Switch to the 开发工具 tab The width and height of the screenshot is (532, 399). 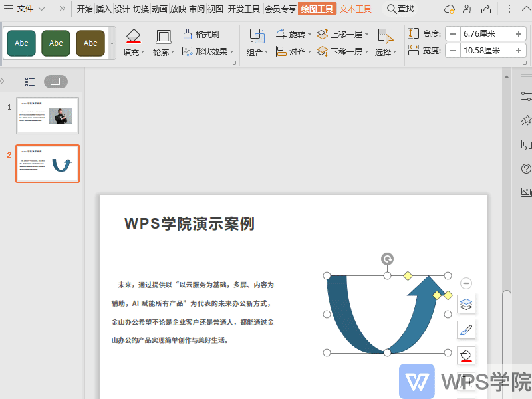243,9
